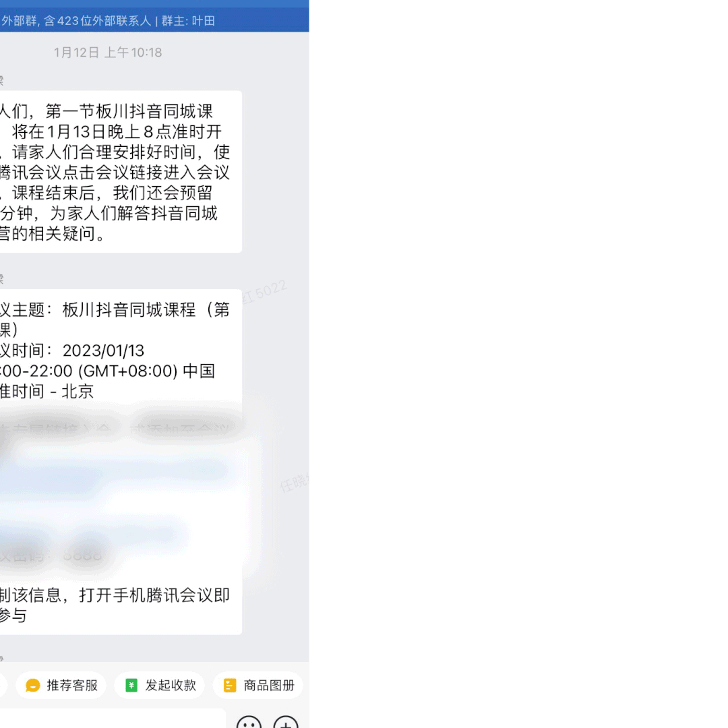Open the emoji picker smiley icon

coord(249,723)
